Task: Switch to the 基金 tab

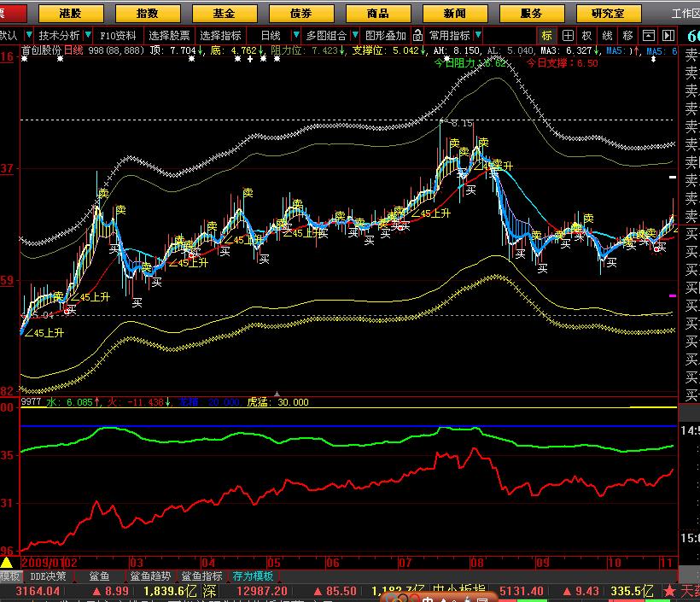Action: 225,14
